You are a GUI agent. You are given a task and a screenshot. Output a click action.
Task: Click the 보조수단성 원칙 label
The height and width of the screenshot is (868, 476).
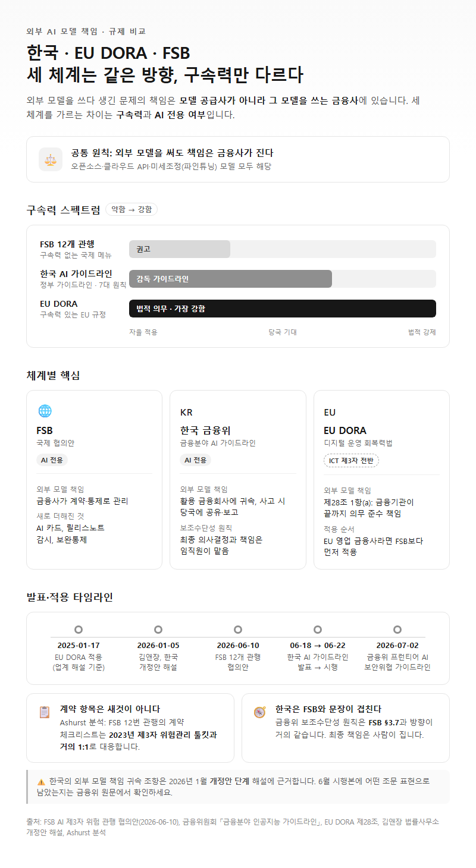[206, 527]
